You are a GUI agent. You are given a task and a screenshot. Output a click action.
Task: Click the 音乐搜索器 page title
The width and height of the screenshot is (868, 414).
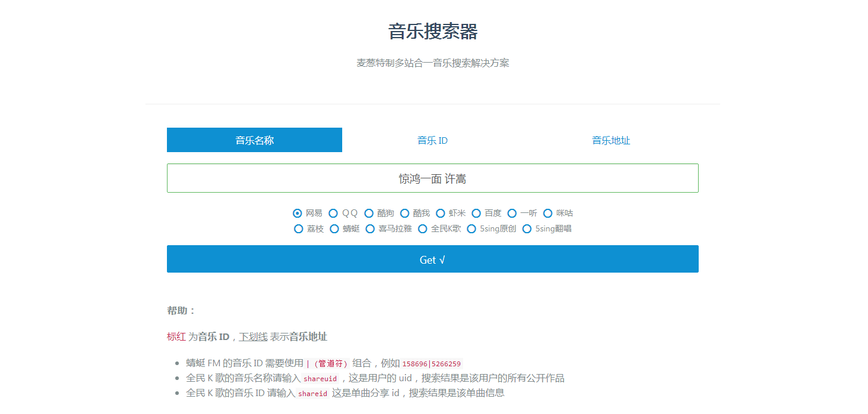point(433,31)
